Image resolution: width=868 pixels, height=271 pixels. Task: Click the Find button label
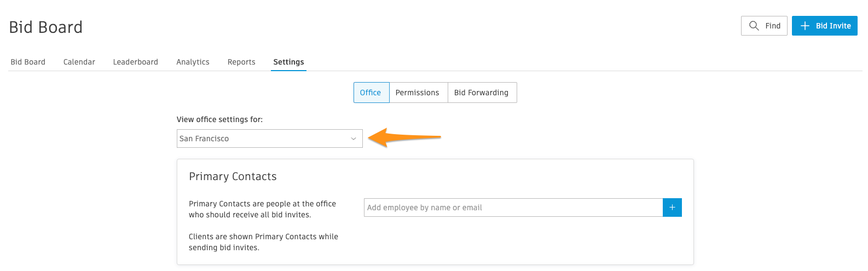tap(773, 26)
